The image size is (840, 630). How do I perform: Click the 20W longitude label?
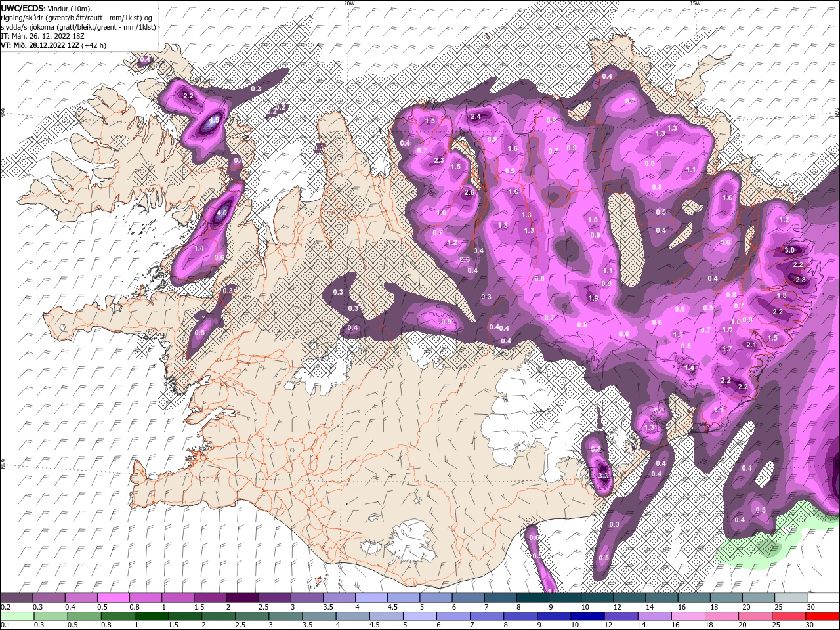pyautogui.click(x=349, y=3)
